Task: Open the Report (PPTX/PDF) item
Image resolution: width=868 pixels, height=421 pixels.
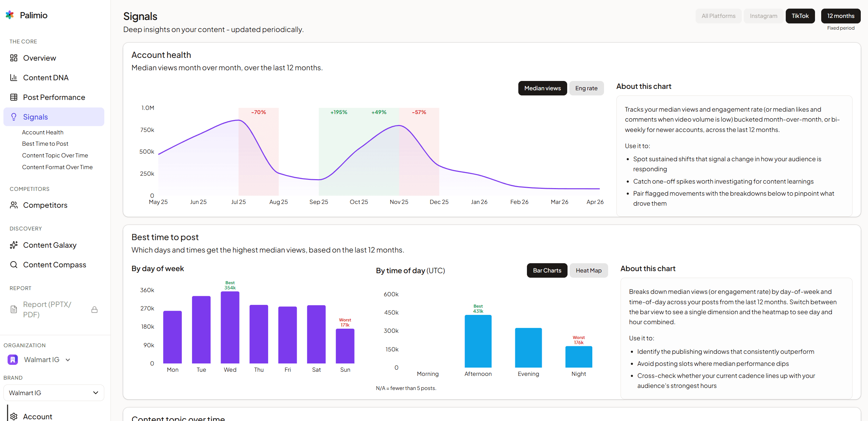Action: click(x=54, y=309)
